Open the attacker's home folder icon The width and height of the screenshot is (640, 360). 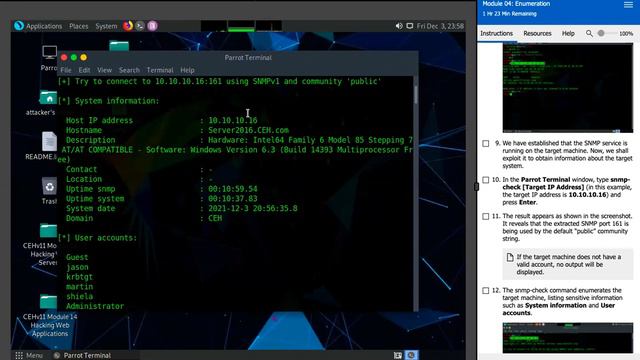tap(48, 98)
